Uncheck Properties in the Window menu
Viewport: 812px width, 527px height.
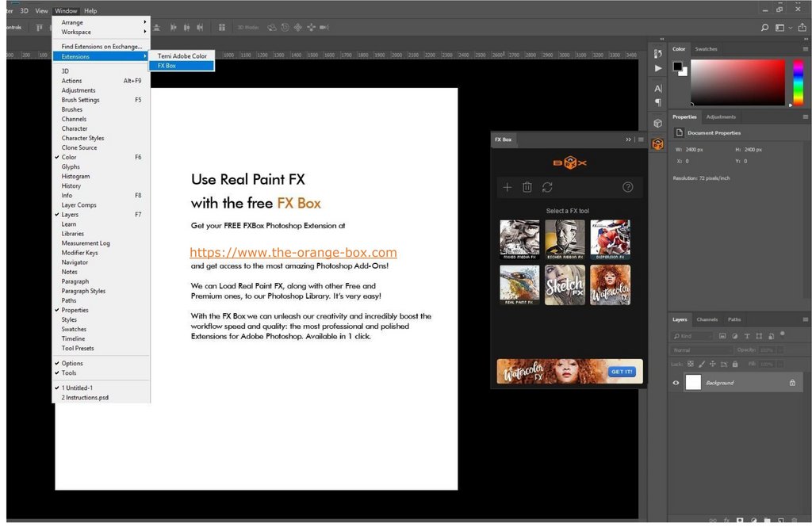75,310
